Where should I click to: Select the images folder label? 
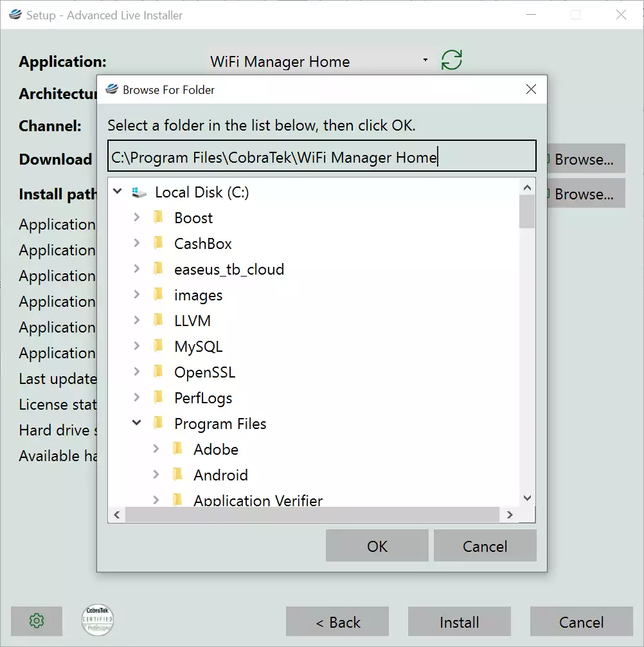coord(199,295)
